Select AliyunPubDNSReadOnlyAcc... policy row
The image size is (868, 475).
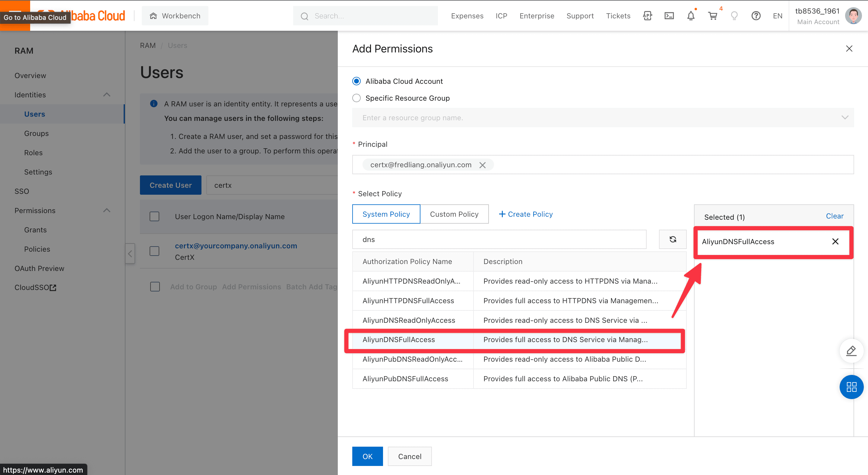(519, 359)
